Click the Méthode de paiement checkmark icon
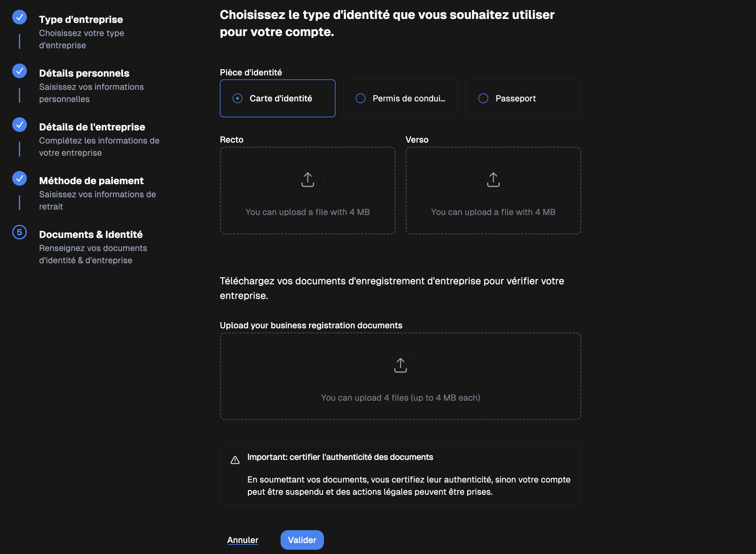 coord(19,178)
